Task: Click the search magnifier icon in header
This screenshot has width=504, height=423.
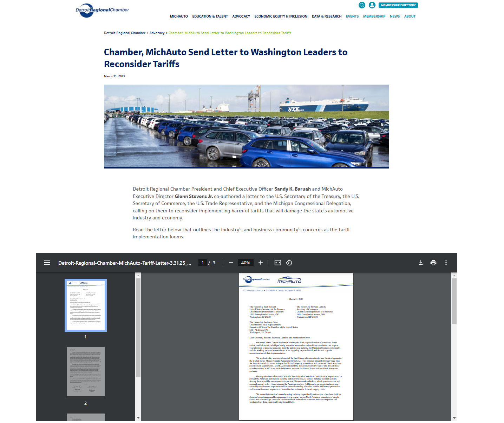Action: [x=362, y=5]
